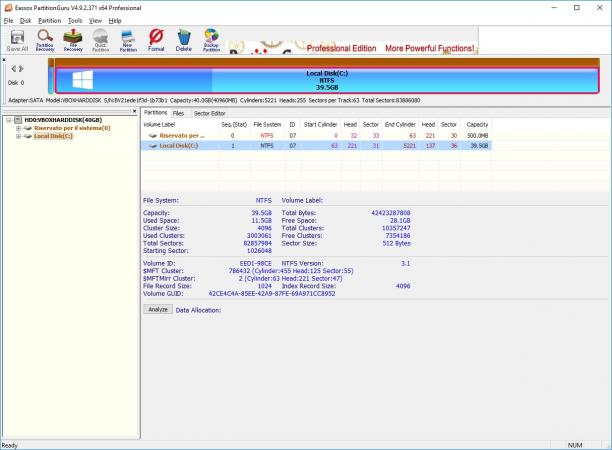Screen dimensions: 612x450
Task: Click the 500.0MB capacity cell
Action: 478,135
